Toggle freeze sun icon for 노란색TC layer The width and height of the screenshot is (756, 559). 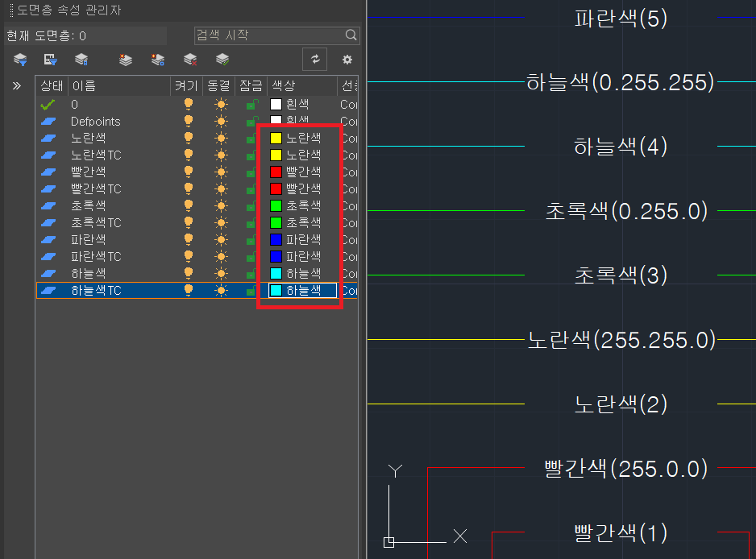point(222,155)
